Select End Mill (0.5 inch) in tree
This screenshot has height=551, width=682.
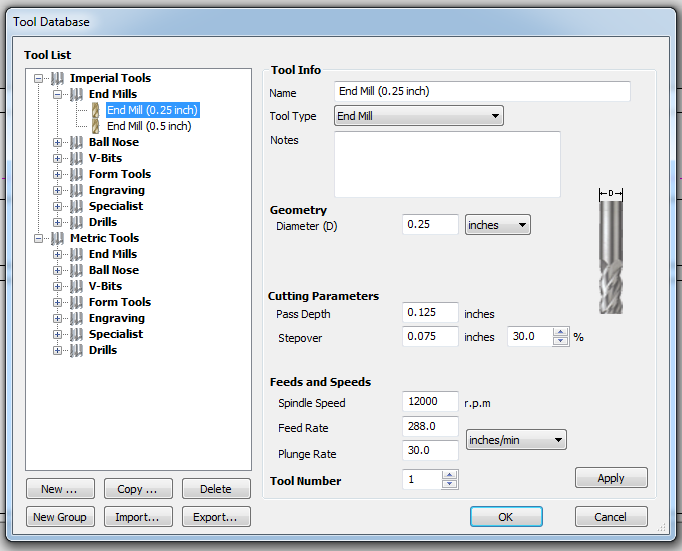click(149, 127)
